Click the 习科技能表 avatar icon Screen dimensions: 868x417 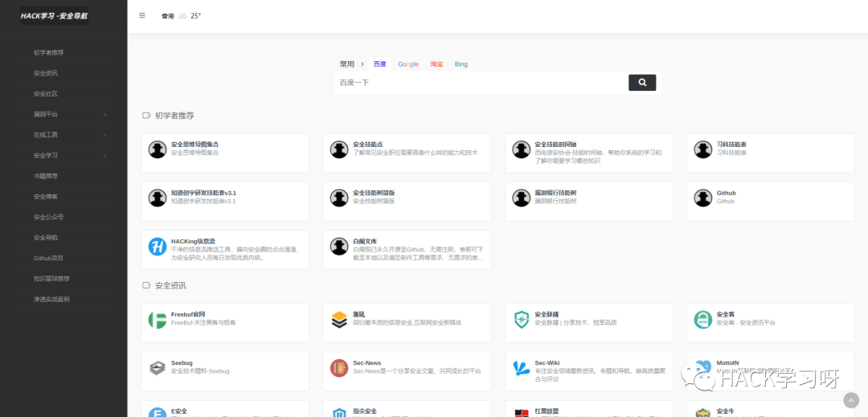coord(703,149)
